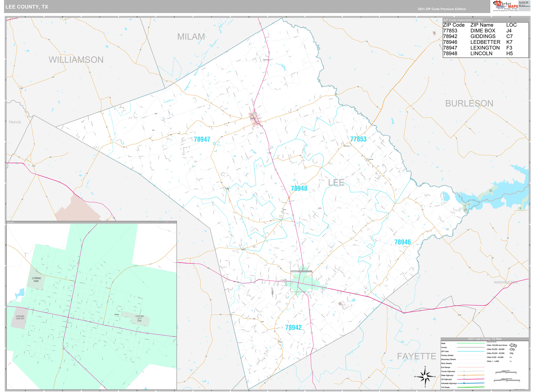The width and height of the screenshot is (535, 392).
Task: Click the large City dot for Cities 100,000 and Above
Action: click(x=510, y=346)
